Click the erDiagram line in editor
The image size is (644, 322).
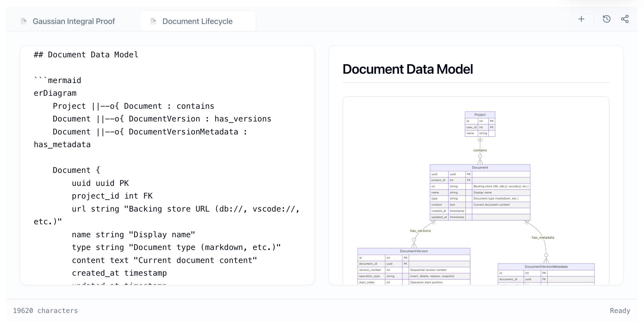point(55,93)
